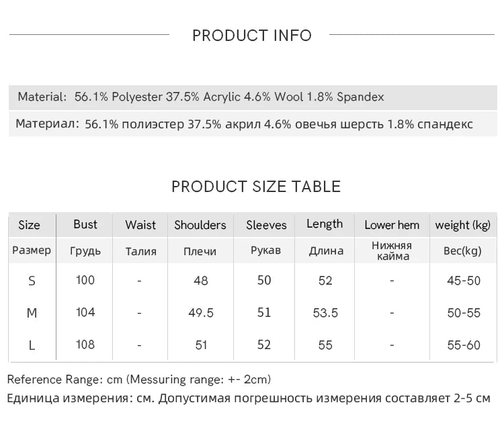Click the size L row label
The width and height of the screenshot is (504, 423).
point(32,346)
